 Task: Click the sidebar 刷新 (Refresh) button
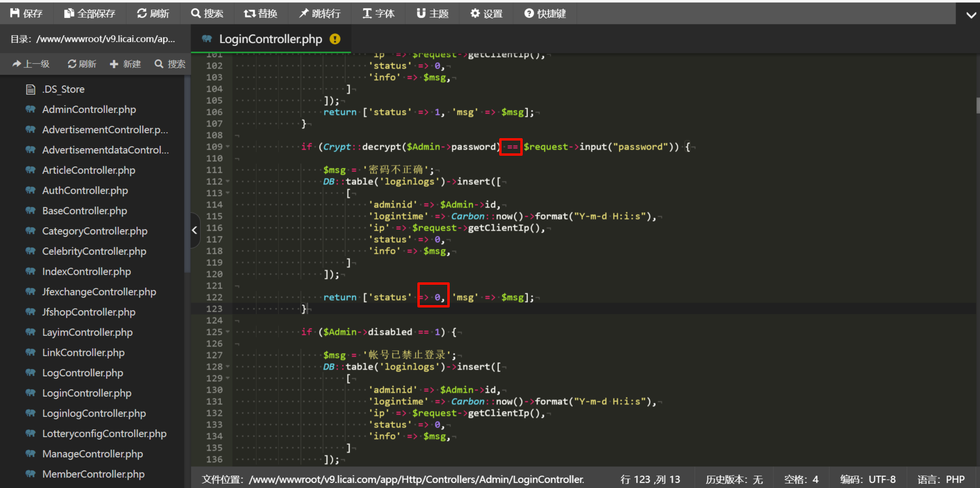coord(82,64)
